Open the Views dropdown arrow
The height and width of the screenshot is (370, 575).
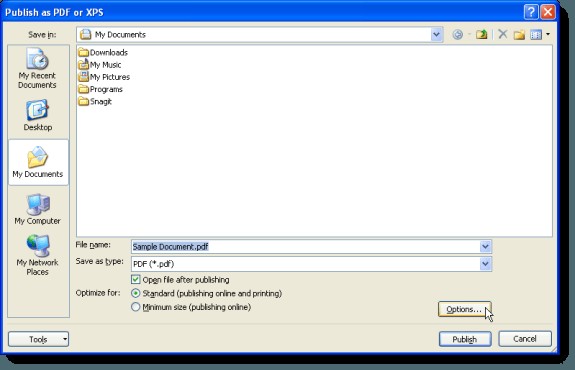point(548,34)
